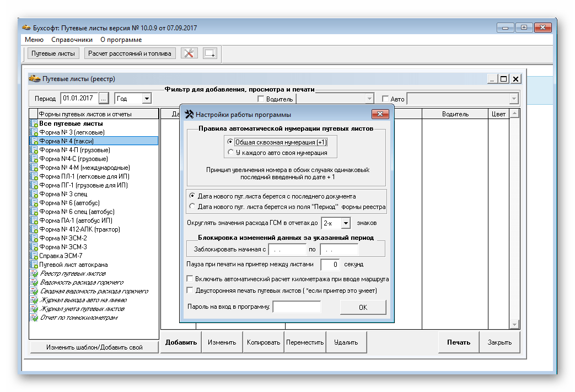Open the Меню menu
Image resolution: width=575 pixels, height=392 pixels.
point(34,40)
